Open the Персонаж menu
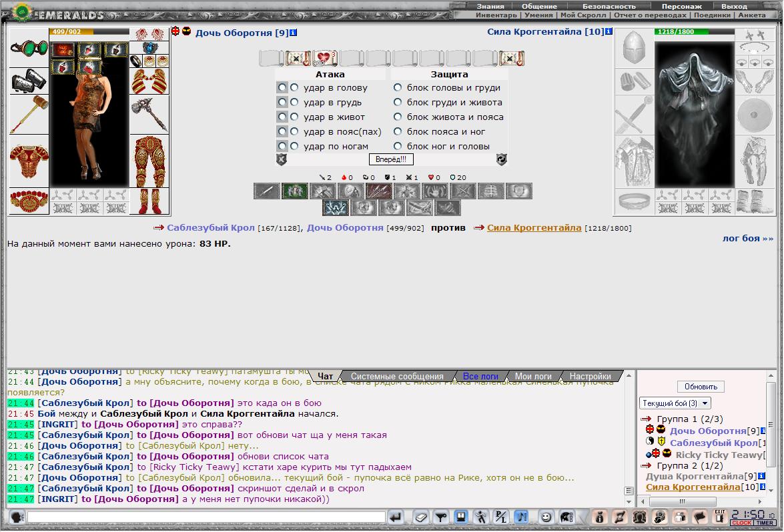The width and height of the screenshot is (784, 532). tap(681, 6)
